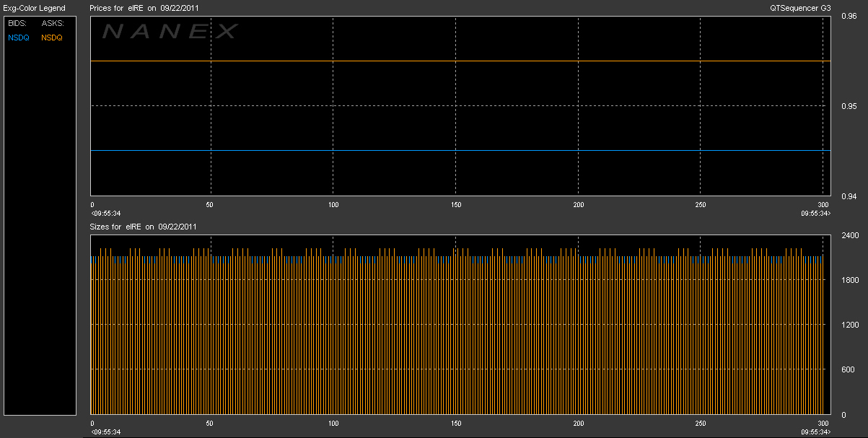Click the 150 tick under Prices chart
Image resolution: width=868 pixels, height=438 pixels.
(x=455, y=205)
